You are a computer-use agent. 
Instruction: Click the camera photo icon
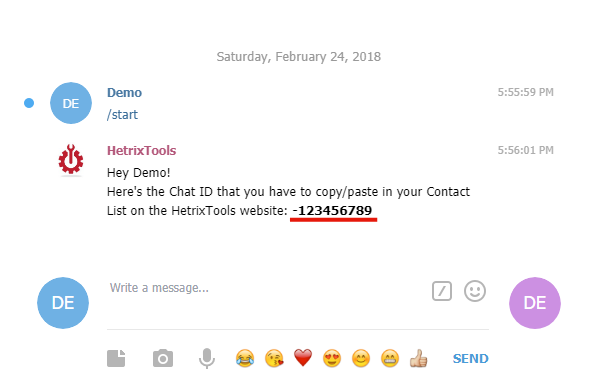pyautogui.click(x=163, y=358)
